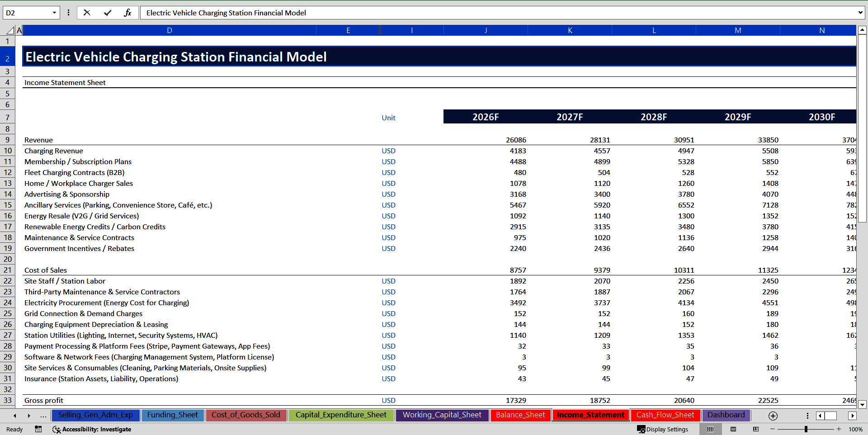Select all cells with corner triangle
Viewport: 868px width, 435px height.
[x=9, y=30]
